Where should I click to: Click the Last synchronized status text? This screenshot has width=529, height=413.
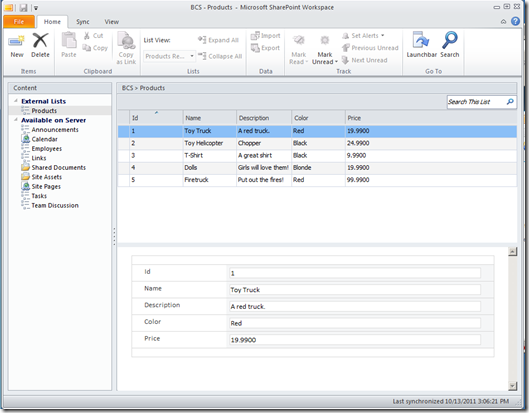[450, 401]
